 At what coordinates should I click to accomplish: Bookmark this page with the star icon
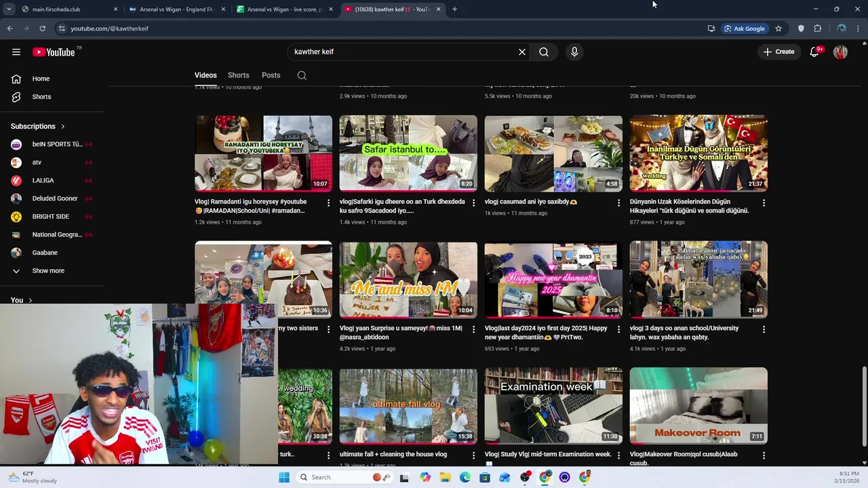(778, 28)
